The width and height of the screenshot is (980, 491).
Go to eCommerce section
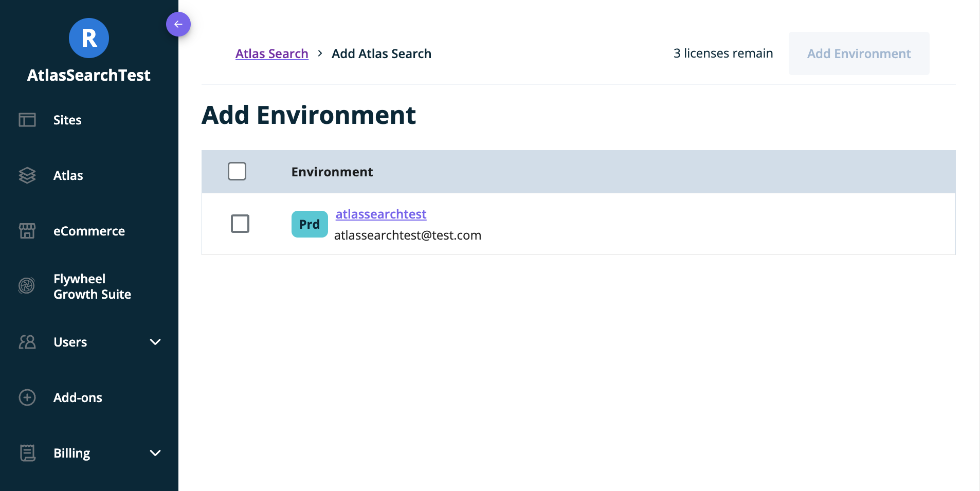pyautogui.click(x=89, y=231)
